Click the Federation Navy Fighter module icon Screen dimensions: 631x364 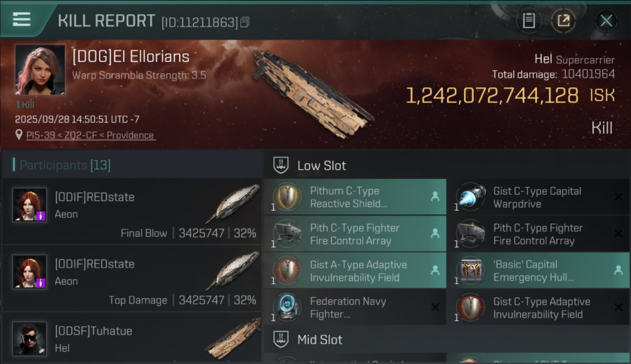[x=287, y=307]
